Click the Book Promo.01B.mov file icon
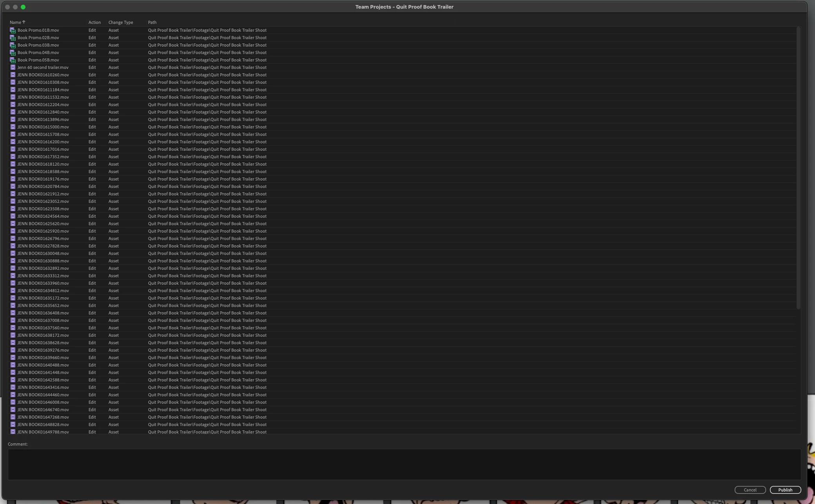Image resolution: width=815 pixels, height=504 pixels. coord(13,30)
